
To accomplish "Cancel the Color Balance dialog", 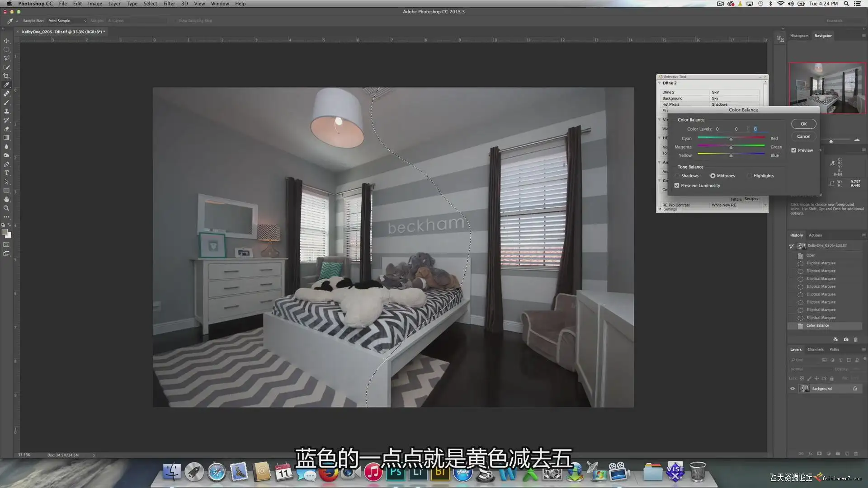I will [x=803, y=136].
